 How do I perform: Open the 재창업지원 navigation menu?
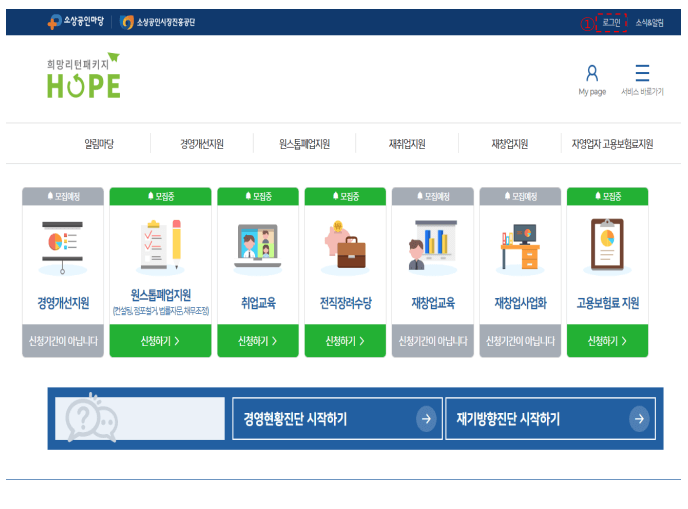(x=510, y=143)
